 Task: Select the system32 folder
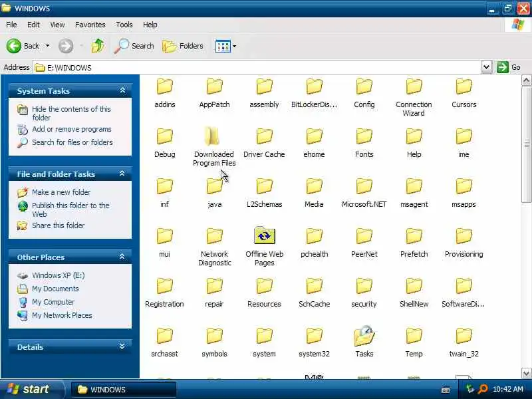(x=314, y=342)
